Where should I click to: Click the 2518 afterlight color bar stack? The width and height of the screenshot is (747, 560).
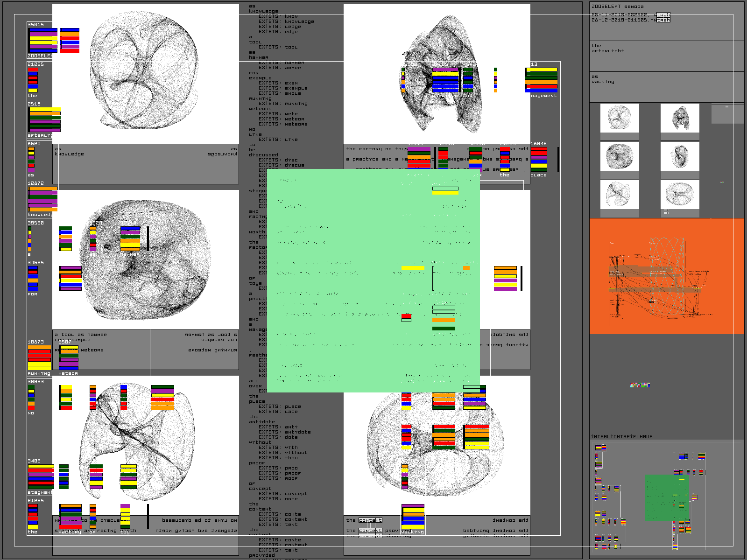pos(44,120)
